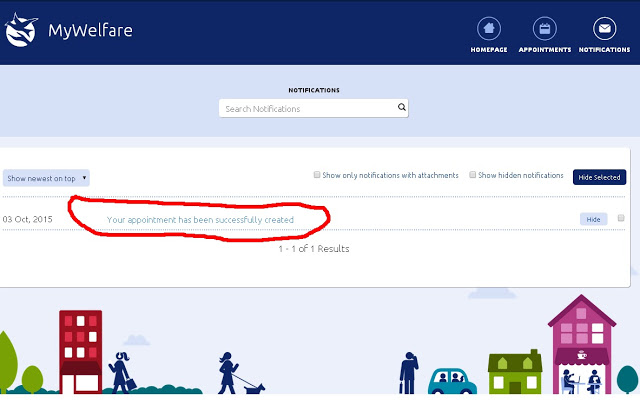Open the appointment successfully created notification
Screen dimensions: 640x418
tap(200, 219)
